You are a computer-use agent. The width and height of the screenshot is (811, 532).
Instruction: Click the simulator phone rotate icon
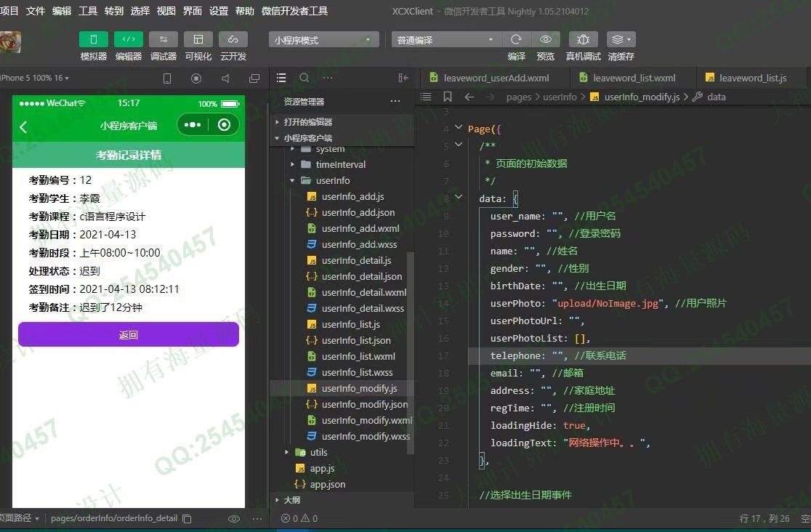[167, 78]
